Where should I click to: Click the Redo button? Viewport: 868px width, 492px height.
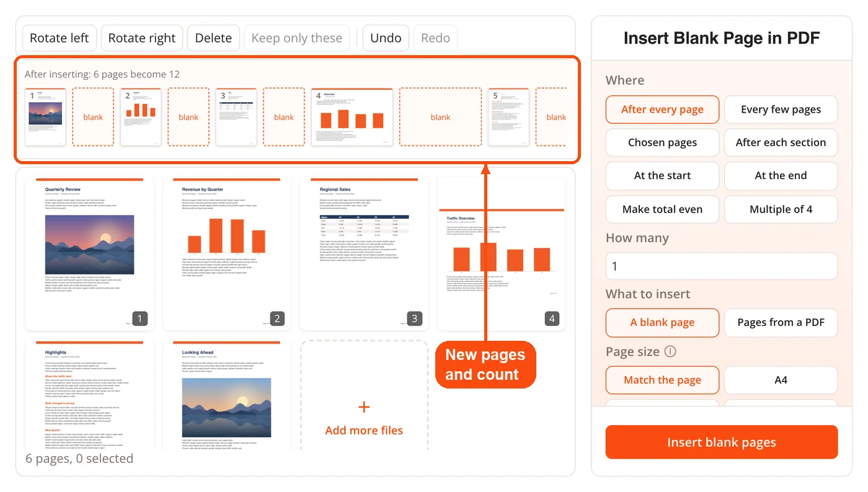[435, 38]
